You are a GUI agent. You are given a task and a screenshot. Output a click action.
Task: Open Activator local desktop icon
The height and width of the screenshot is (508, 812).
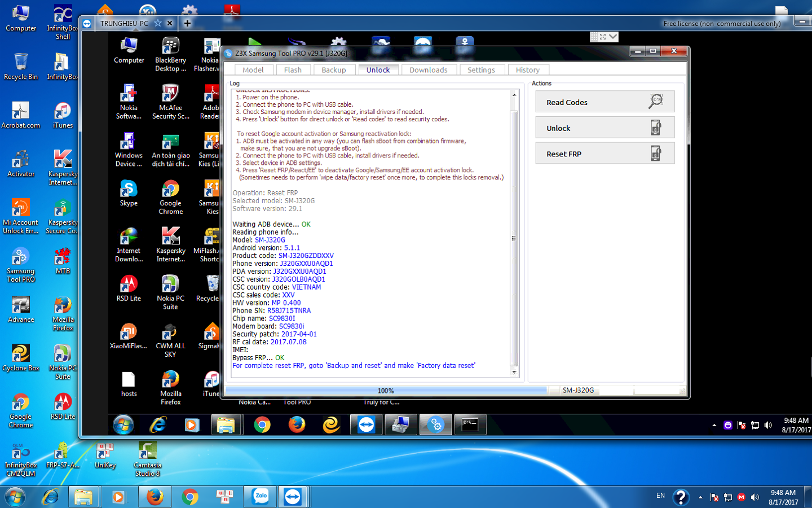point(21,164)
